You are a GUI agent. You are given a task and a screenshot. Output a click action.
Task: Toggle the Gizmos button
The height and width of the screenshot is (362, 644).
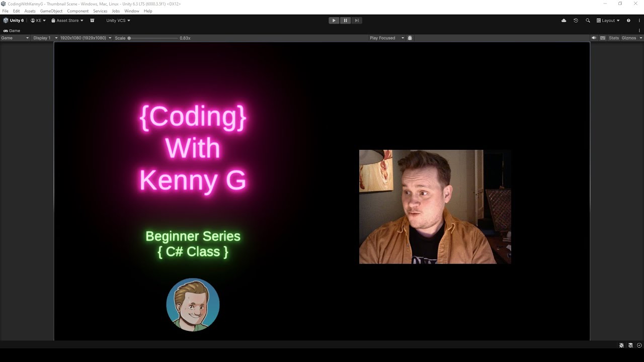click(629, 38)
